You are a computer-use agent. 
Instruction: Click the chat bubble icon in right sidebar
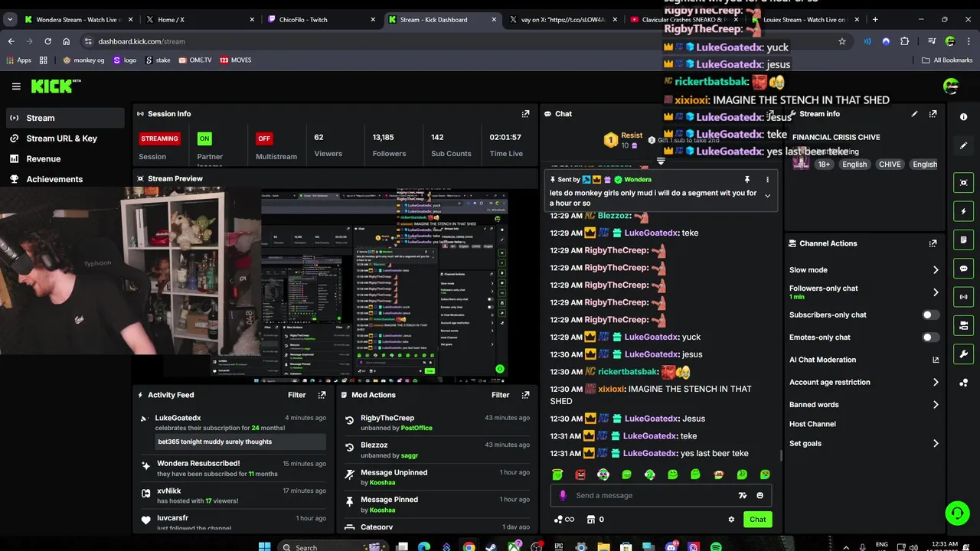(x=963, y=269)
